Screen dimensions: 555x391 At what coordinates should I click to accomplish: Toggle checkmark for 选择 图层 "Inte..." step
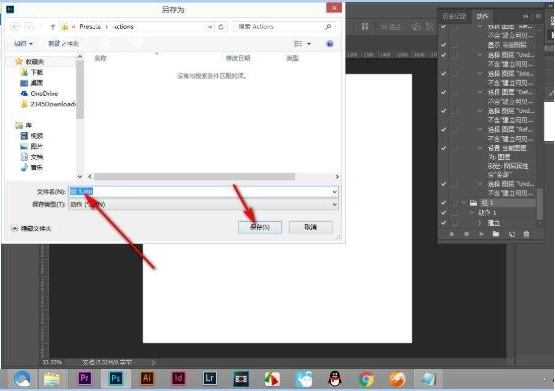pos(444,74)
